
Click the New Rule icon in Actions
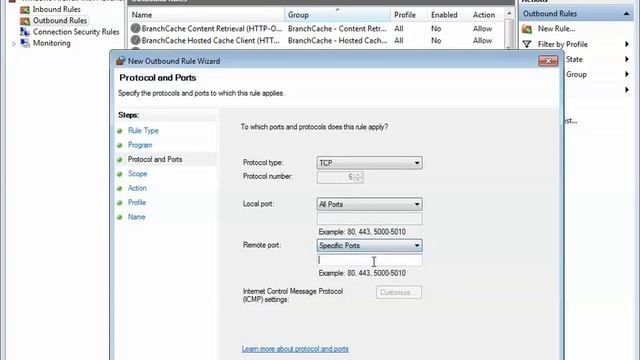tap(527, 29)
